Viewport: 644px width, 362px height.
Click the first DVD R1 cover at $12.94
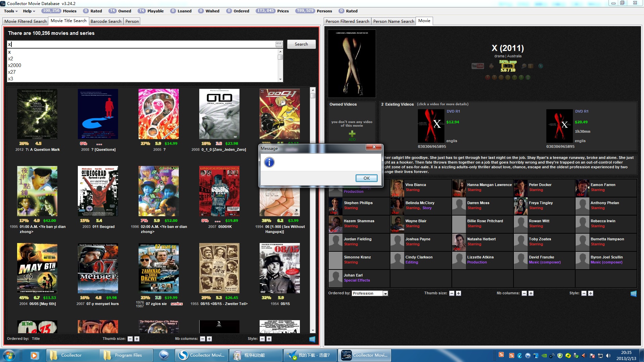pyautogui.click(x=431, y=126)
